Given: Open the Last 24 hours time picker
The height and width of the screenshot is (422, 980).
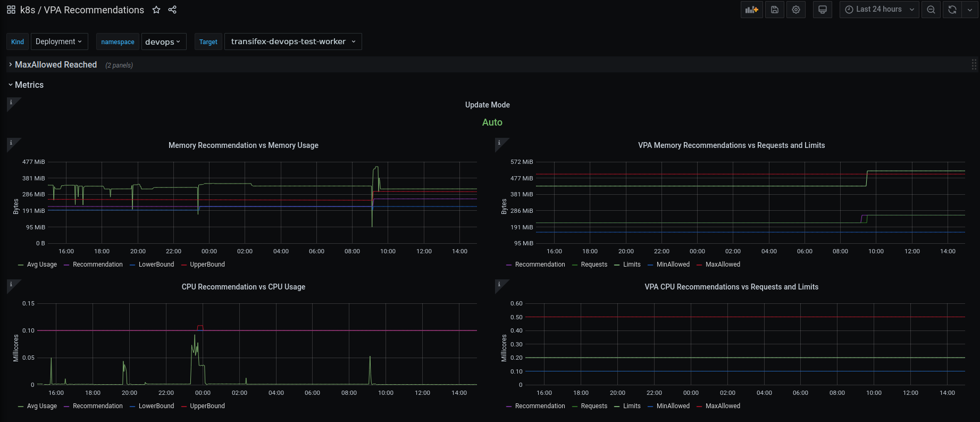Looking at the screenshot, I should [879, 10].
